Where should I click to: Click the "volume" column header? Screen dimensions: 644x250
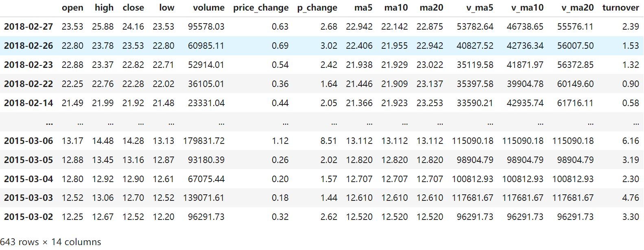[208, 8]
